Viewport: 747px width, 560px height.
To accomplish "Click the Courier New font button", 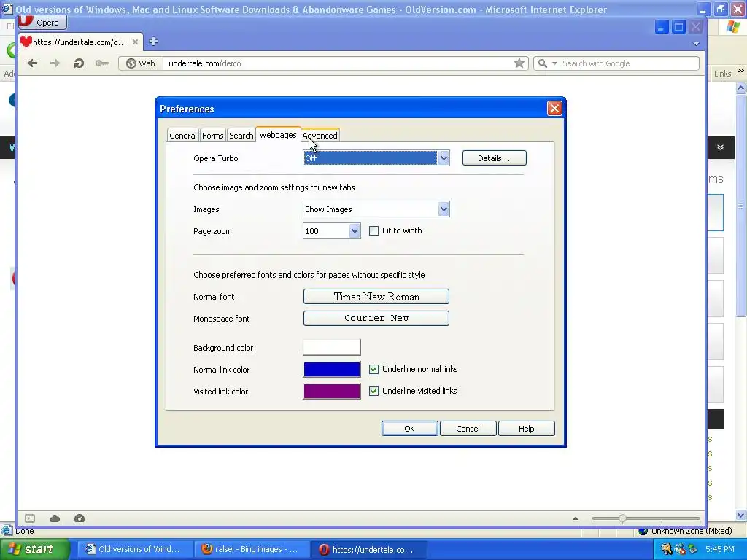I will tap(376, 318).
